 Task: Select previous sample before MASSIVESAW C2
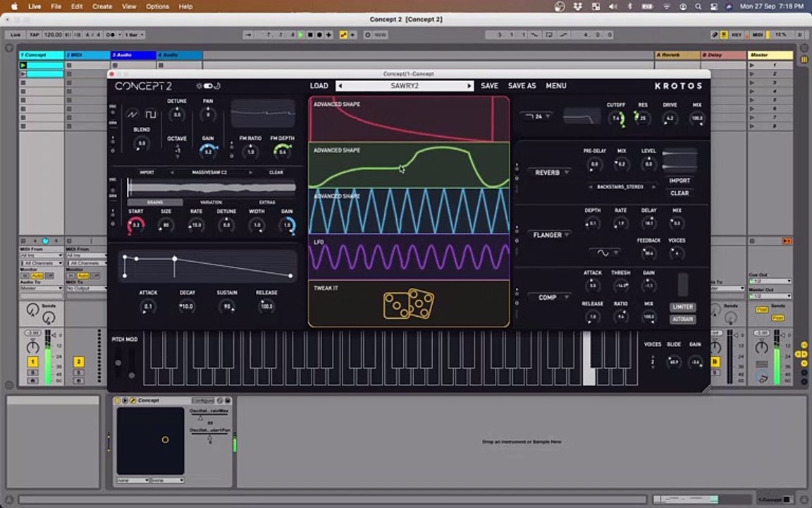[x=173, y=172]
